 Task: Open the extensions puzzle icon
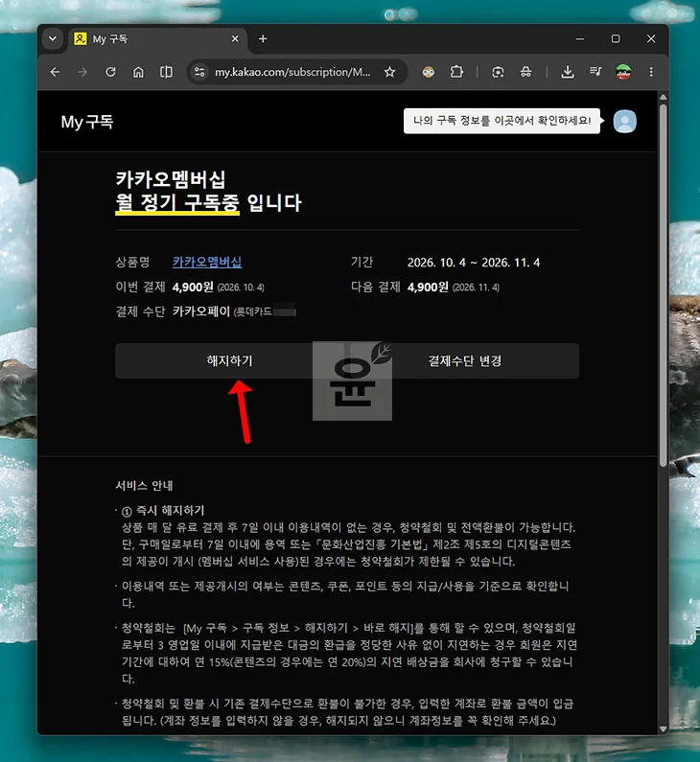point(456,73)
